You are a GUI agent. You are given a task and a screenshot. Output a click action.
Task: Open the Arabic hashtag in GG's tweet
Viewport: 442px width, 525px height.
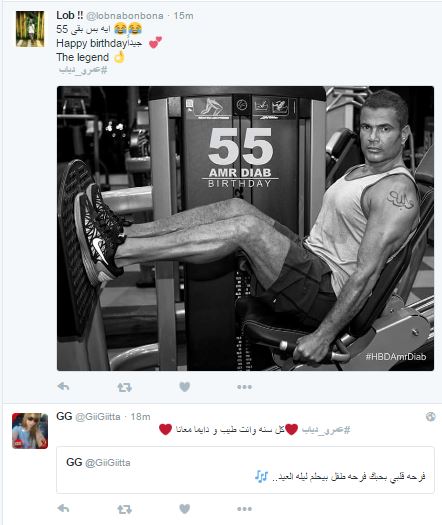[x=326, y=430]
